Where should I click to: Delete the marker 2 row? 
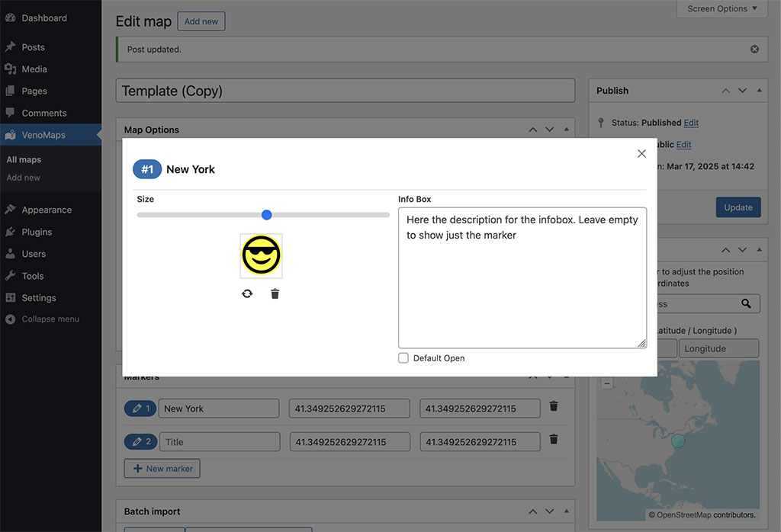pyautogui.click(x=554, y=439)
